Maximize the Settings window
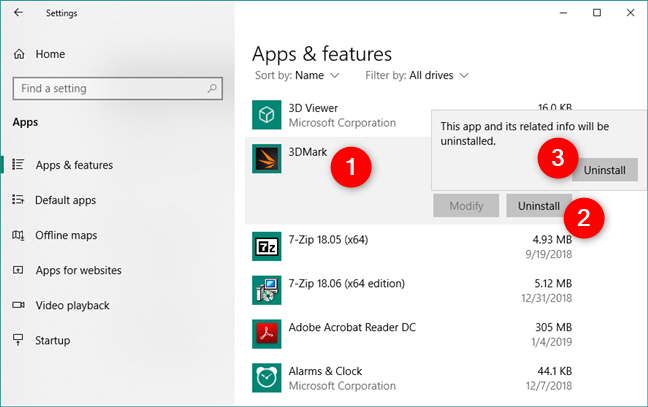 click(x=597, y=13)
